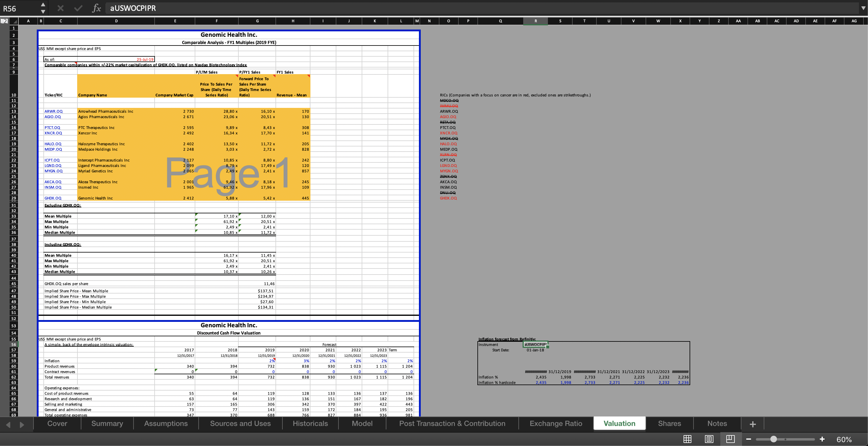Click the ARWR.OQ ticker link
This screenshot has height=446, width=868.
point(54,111)
